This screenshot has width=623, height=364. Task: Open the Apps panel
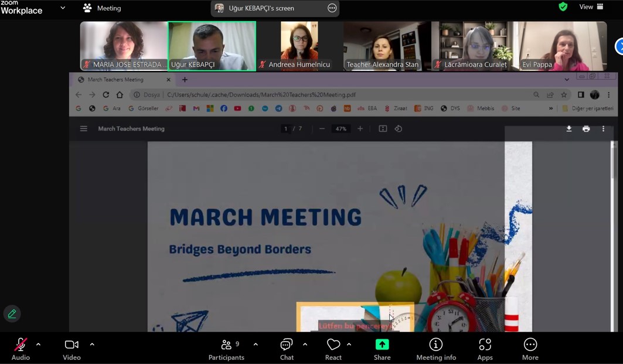tap(485, 349)
